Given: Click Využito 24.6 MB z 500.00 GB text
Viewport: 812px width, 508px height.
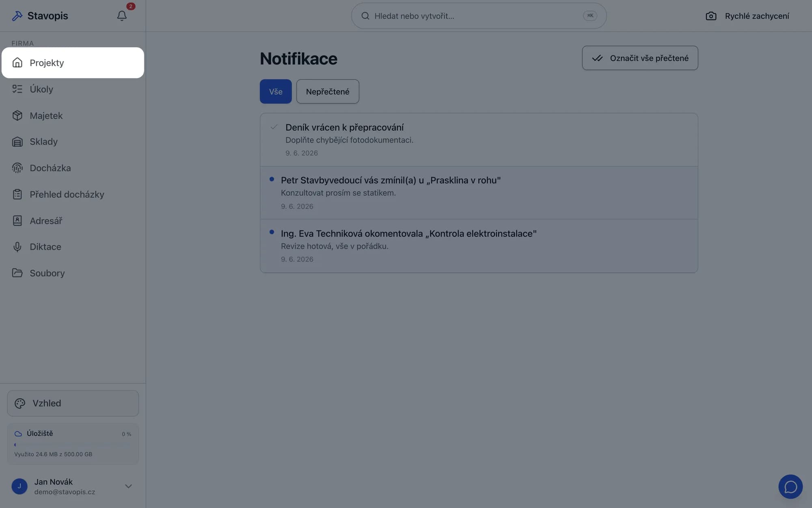Looking at the screenshot, I should (x=53, y=454).
